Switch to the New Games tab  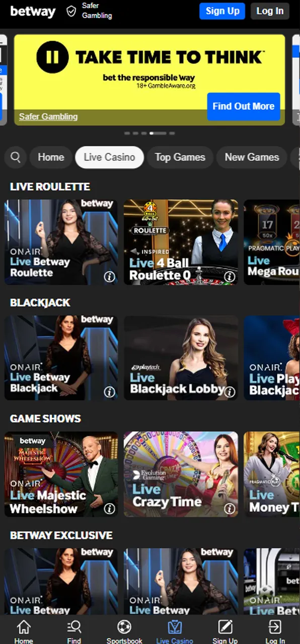pos(252,157)
